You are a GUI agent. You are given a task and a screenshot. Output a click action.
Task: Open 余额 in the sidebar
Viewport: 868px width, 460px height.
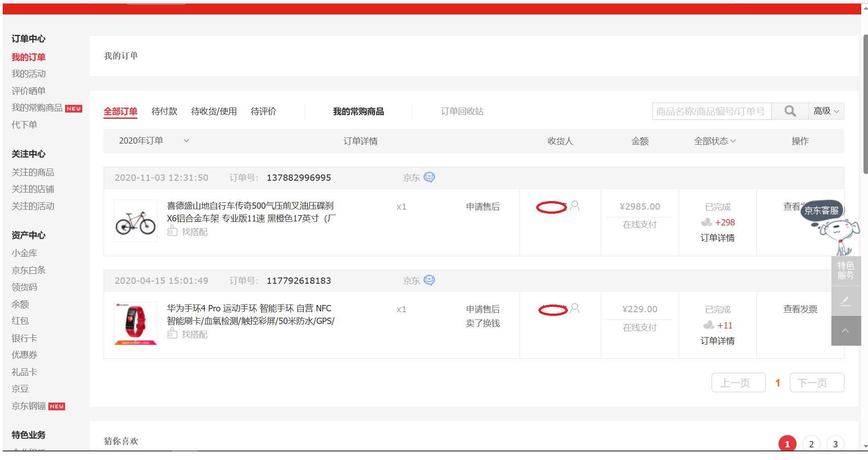click(x=20, y=304)
